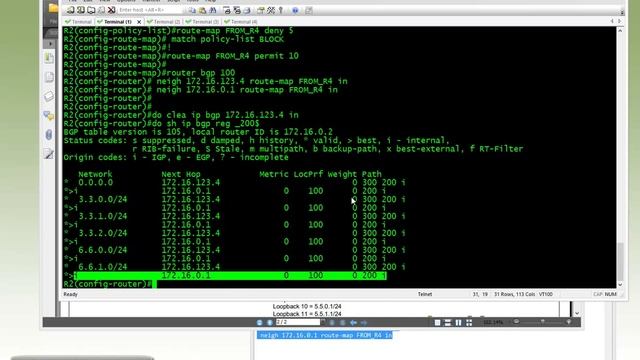Click the green sidebar document icon

click(x=49, y=58)
